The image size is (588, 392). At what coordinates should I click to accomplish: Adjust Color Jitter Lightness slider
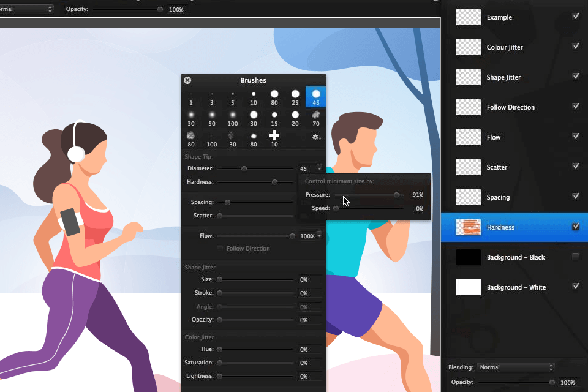[x=220, y=376]
